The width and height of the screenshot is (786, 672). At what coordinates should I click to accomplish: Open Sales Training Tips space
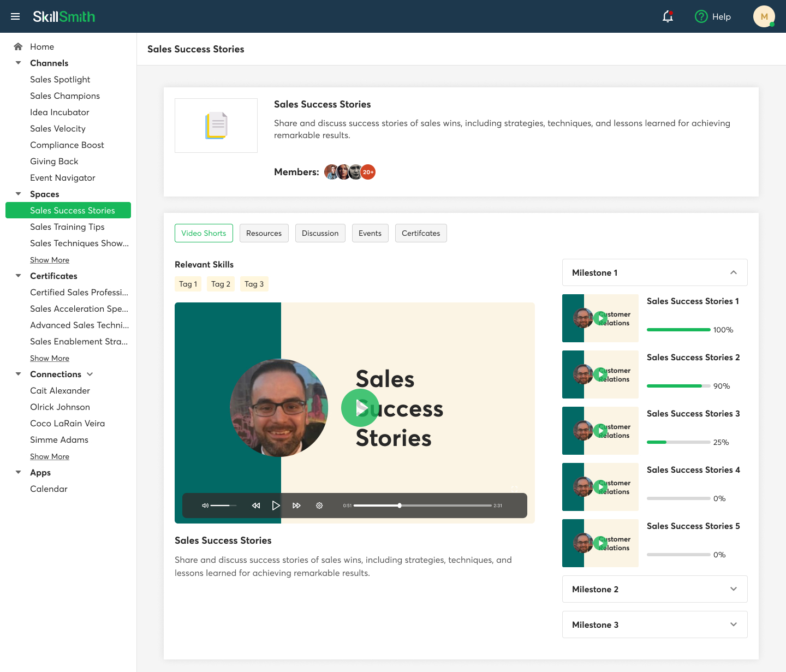tap(67, 227)
